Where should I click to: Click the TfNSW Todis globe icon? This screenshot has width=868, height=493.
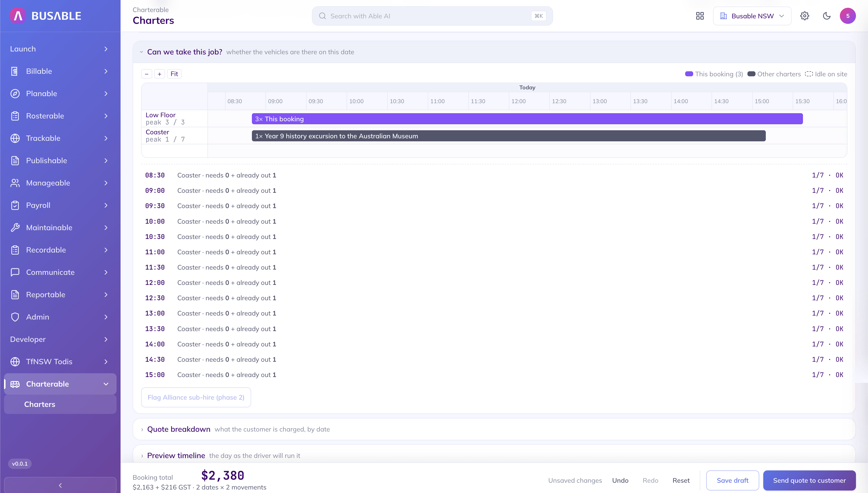pos(15,362)
